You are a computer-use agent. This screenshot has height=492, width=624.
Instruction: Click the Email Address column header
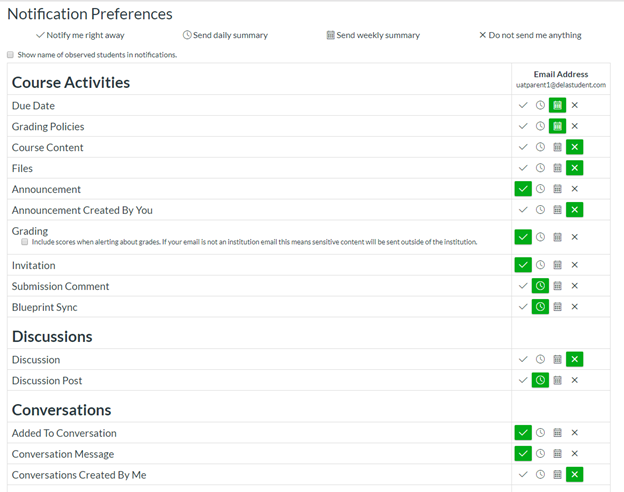pos(560,74)
